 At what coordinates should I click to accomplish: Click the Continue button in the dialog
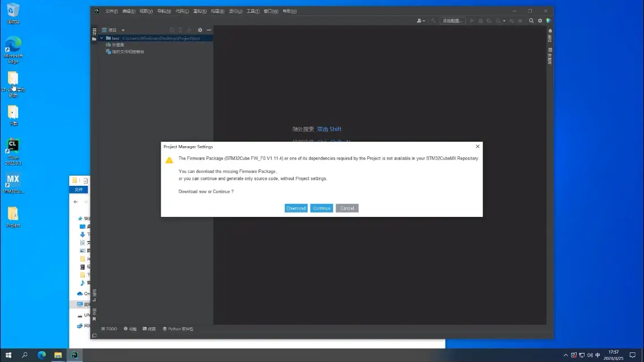(x=321, y=208)
